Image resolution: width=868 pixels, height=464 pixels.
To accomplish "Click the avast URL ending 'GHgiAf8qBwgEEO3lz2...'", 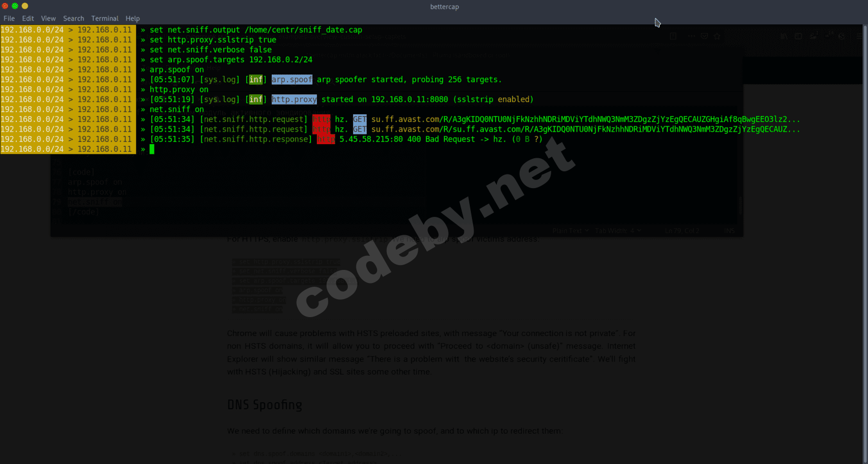I will [586, 119].
